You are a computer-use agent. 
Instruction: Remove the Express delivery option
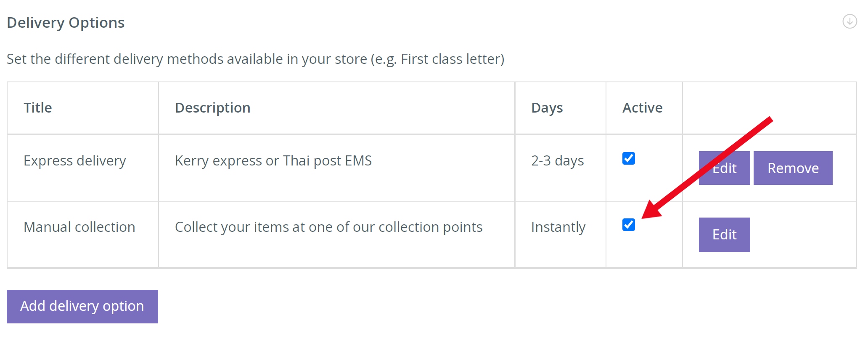(793, 168)
